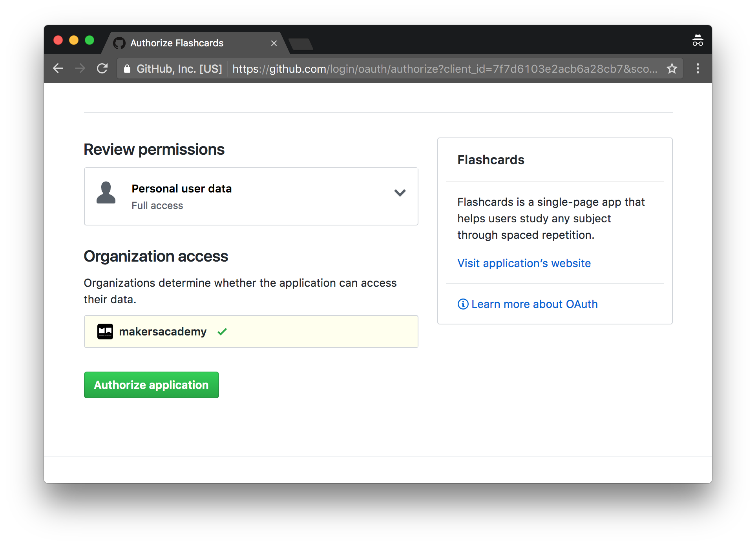Click the Flashcards description paragraph
Image resolution: width=756 pixels, height=546 pixels.
pos(551,218)
